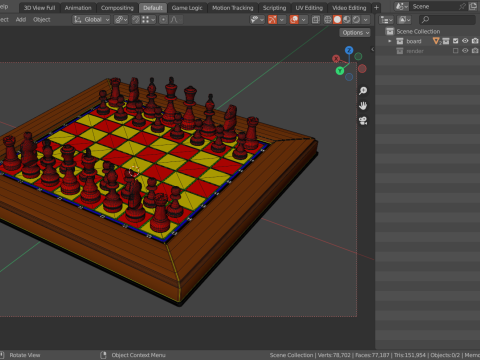Switch to the Motion Tracking workspace
This screenshot has height=360, width=480.
click(x=233, y=8)
